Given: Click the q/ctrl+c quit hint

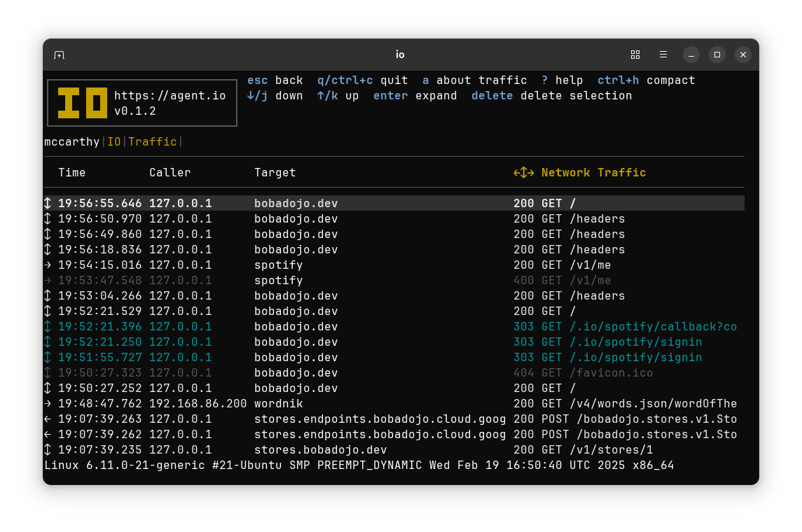Looking at the screenshot, I should [363, 80].
